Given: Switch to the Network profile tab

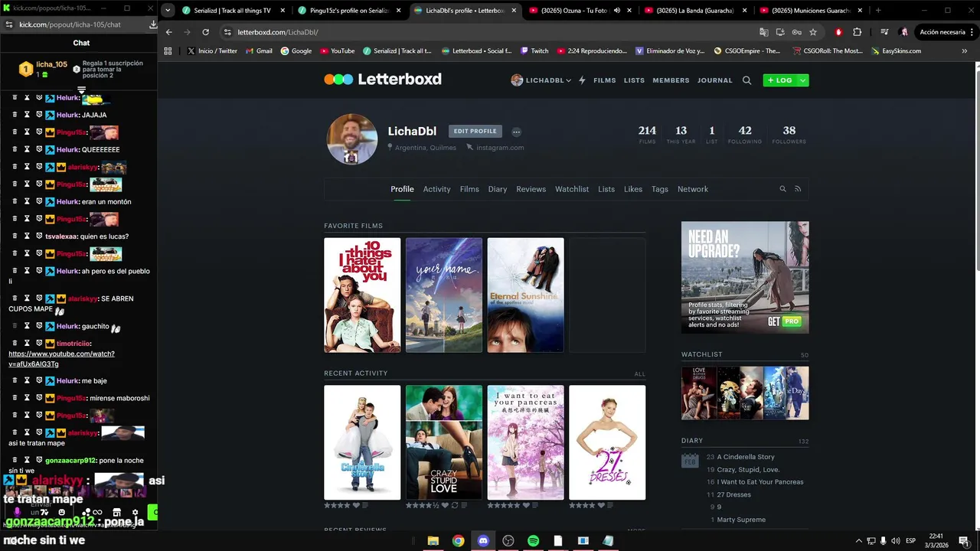Looking at the screenshot, I should pos(693,189).
